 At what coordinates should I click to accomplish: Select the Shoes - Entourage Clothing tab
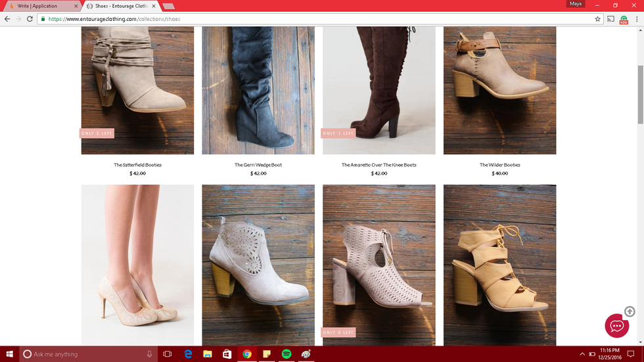point(120,6)
